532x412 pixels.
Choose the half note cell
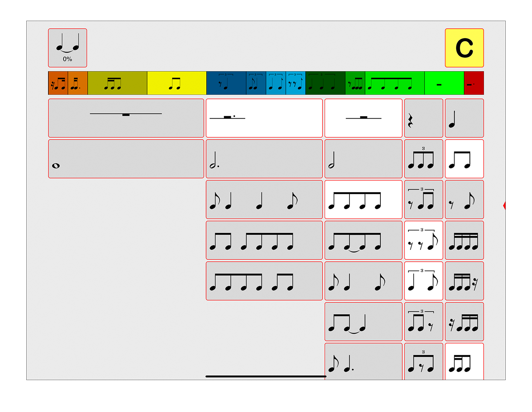[364, 159]
